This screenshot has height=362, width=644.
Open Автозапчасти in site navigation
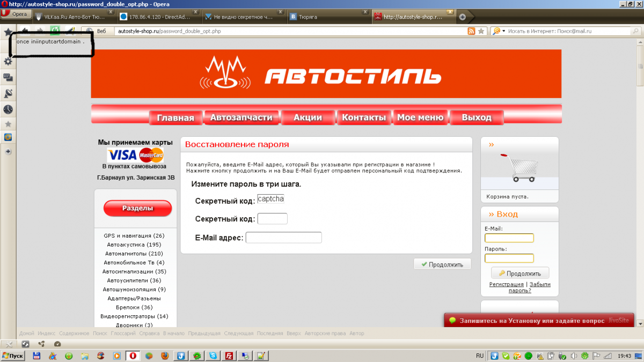point(241,117)
